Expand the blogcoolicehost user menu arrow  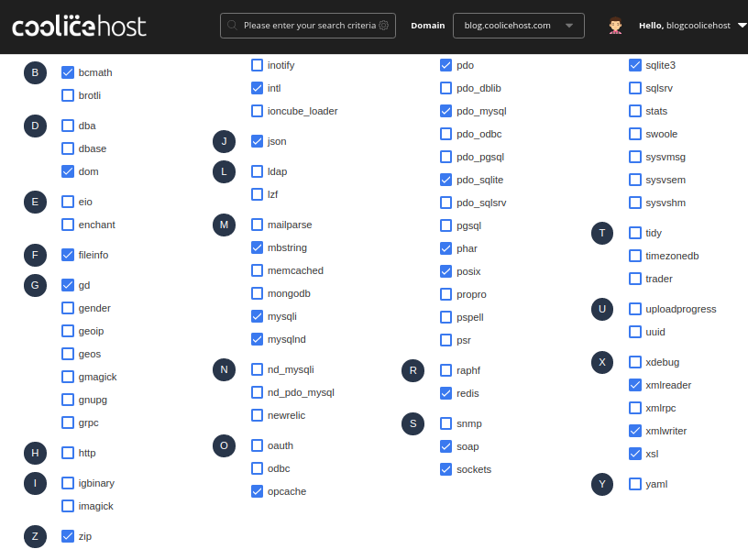[742, 26]
